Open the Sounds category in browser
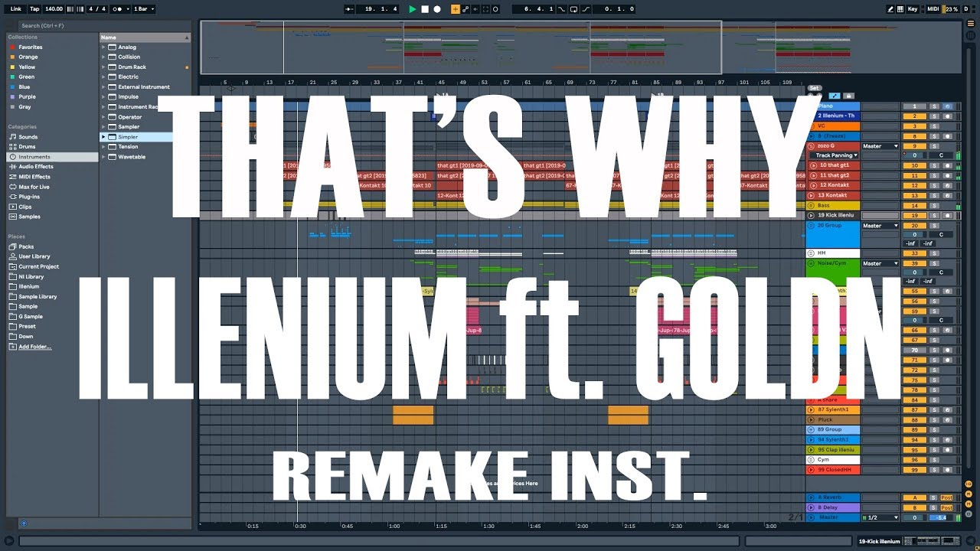The width and height of the screenshot is (980, 551). [28, 137]
